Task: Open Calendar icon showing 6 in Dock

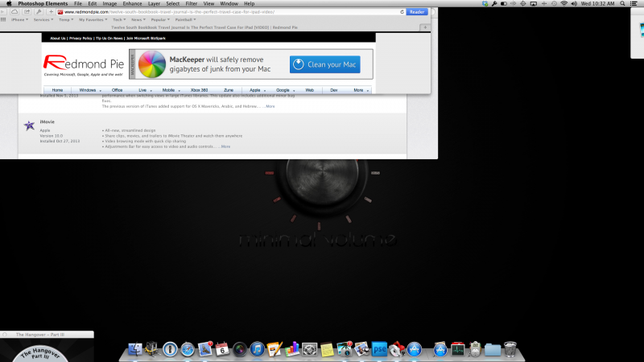Action: click(222, 349)
